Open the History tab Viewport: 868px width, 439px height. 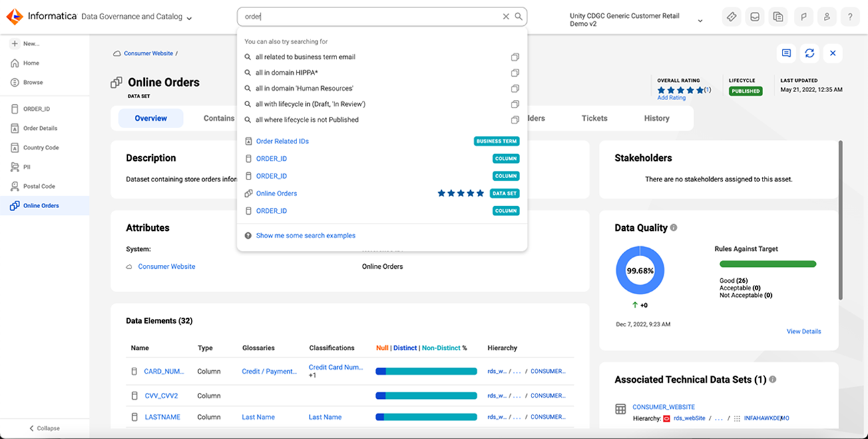[656, 118]
